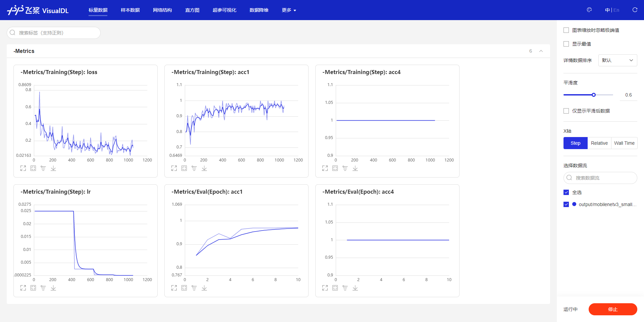Click the VisualDL logo
The height and width of the screenshot is (322, 644).
[x=38, y=10]
